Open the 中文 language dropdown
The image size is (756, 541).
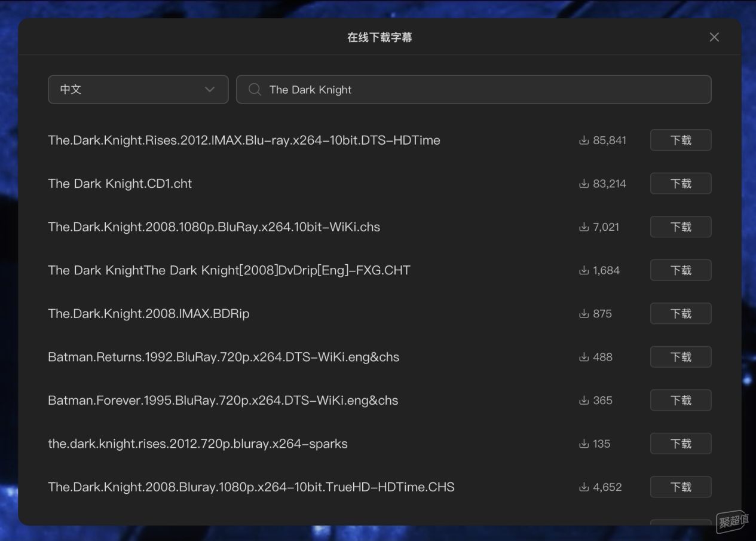tap(138, 89)
